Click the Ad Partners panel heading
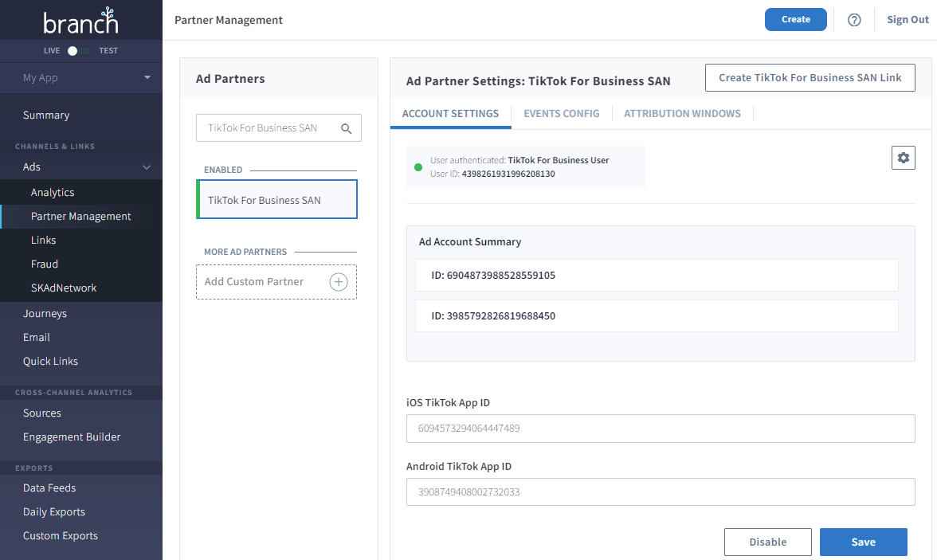Screen dimensions: 937x560 tap(230, 79)
